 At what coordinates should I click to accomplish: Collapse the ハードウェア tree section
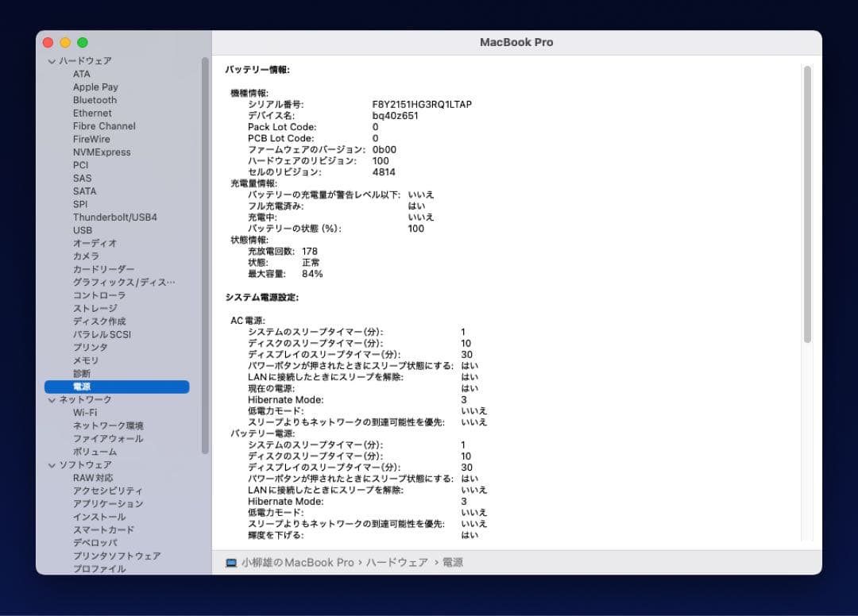coord(51,60)
